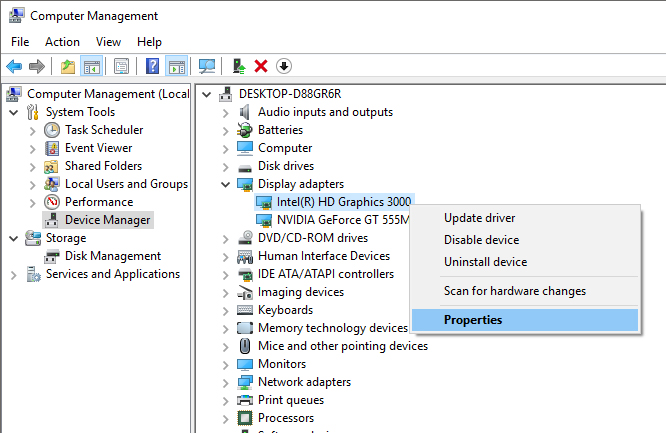Expand the Task Scheduler node
The width and height of the screenshot is (666, 433).
(x=33, y=131)
